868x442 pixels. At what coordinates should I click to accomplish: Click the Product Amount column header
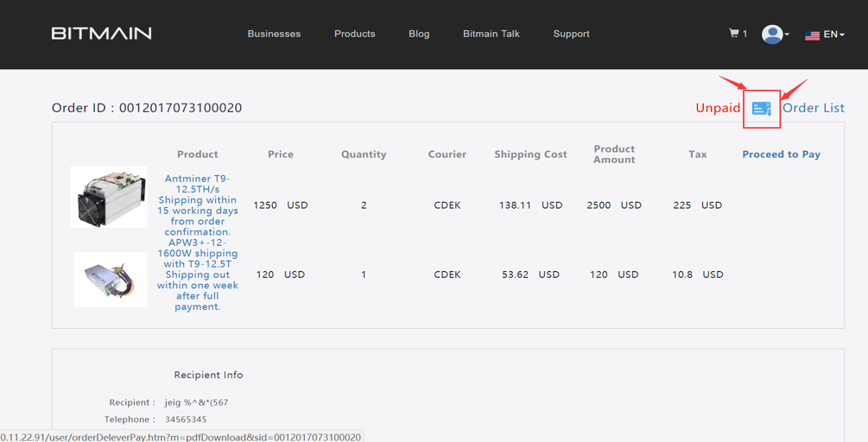coord(614,155)
